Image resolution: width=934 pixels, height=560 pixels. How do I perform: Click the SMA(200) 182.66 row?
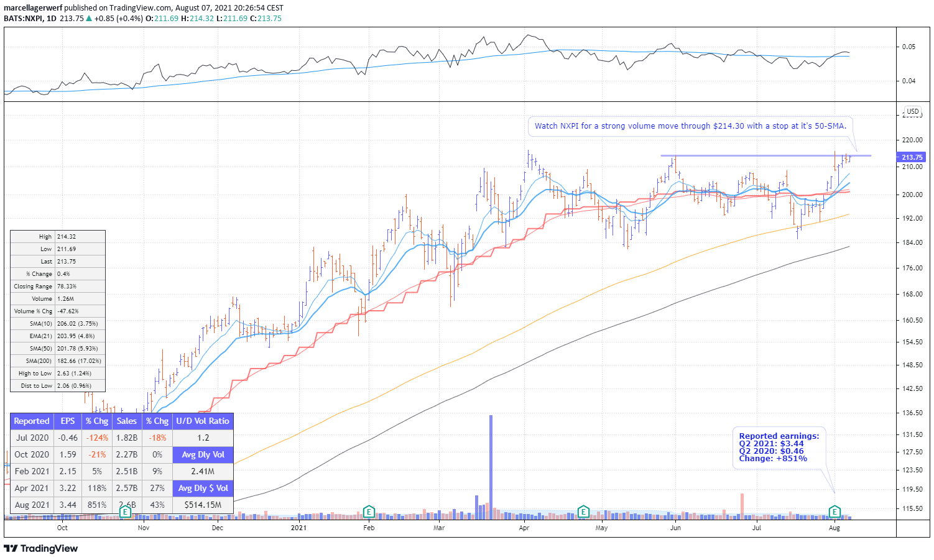tap(58, 361)
